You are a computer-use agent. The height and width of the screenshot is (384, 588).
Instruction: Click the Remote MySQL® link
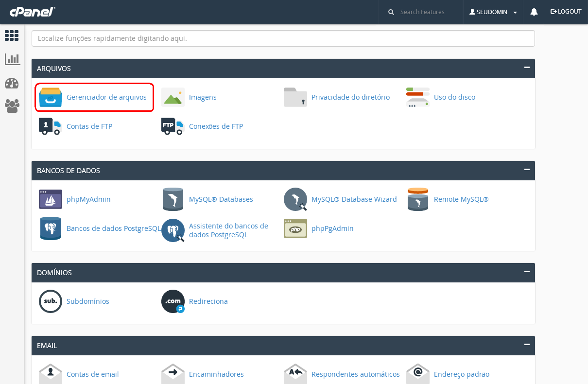pyautogui.click(x=461, y=199)
